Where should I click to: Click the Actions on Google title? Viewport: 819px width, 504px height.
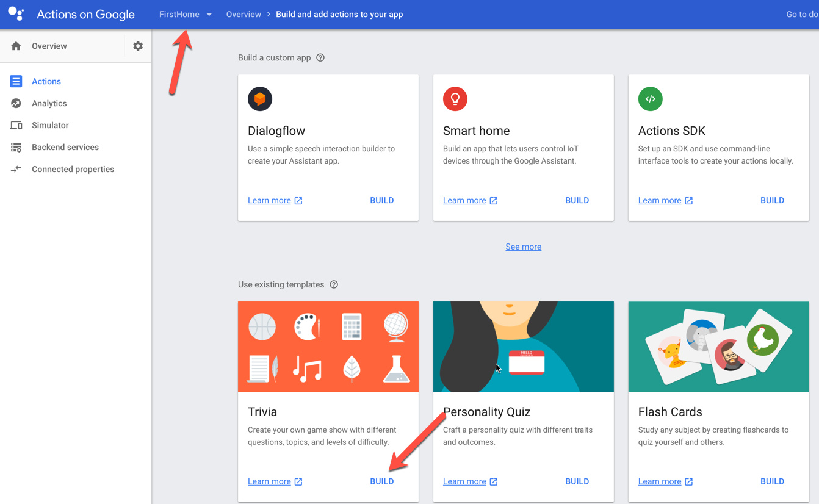click(85, 14)
